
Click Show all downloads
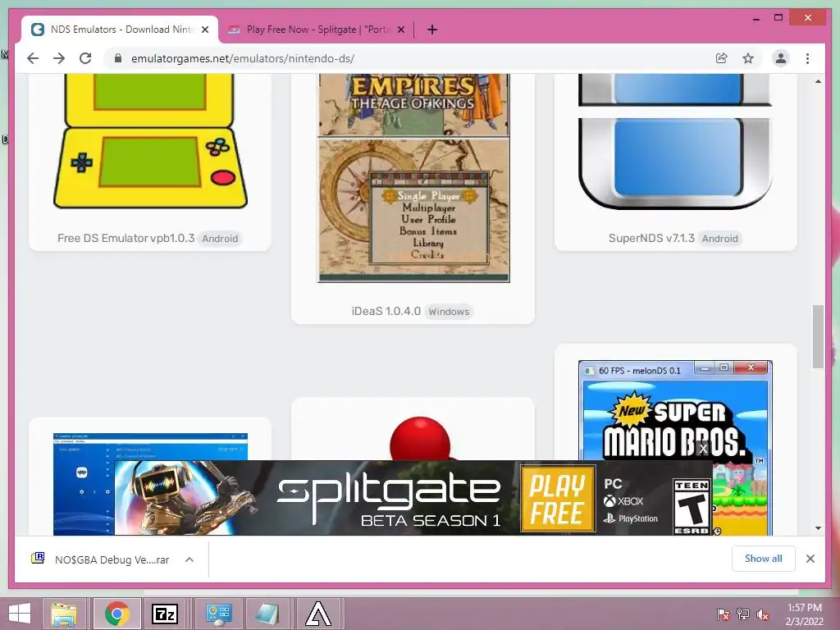(x=763, y=558)
